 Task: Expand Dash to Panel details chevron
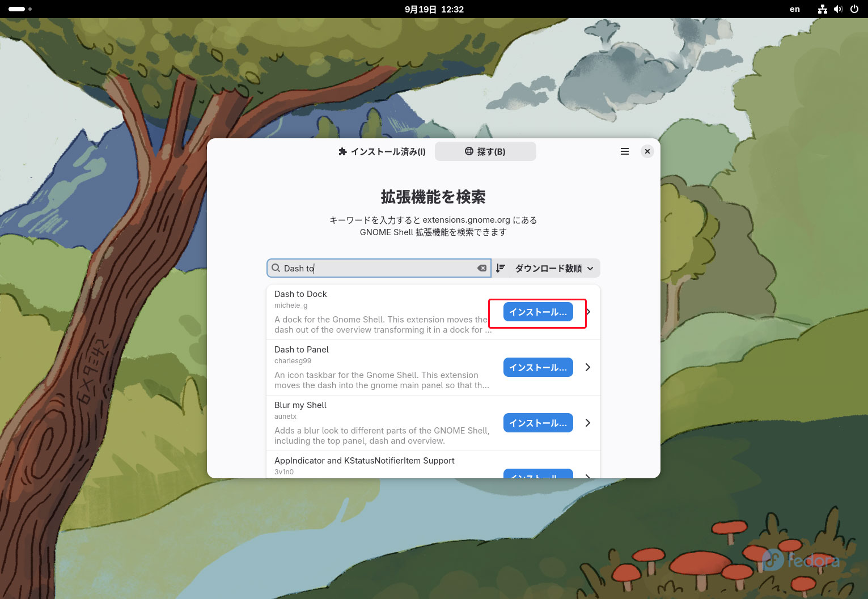click(588, 367)
